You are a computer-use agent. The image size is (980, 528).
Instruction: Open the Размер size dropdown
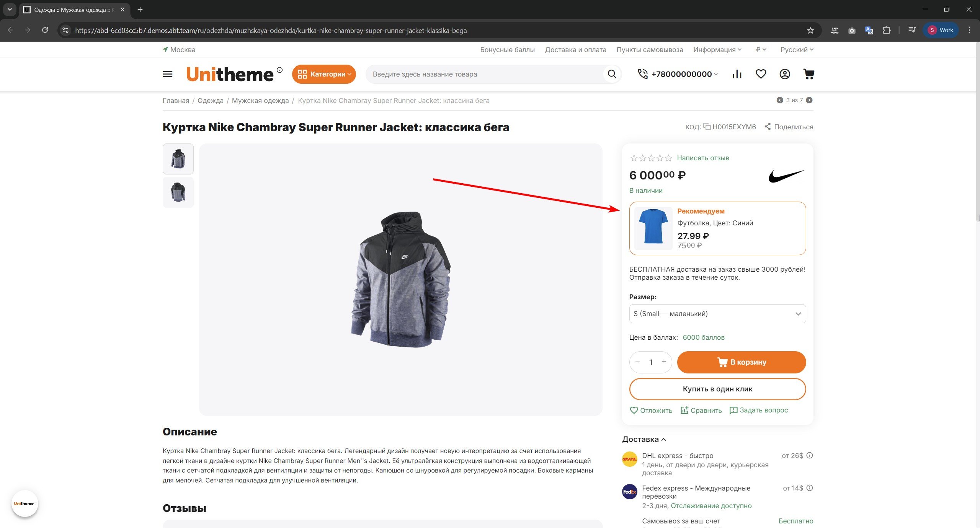point(717,314)
